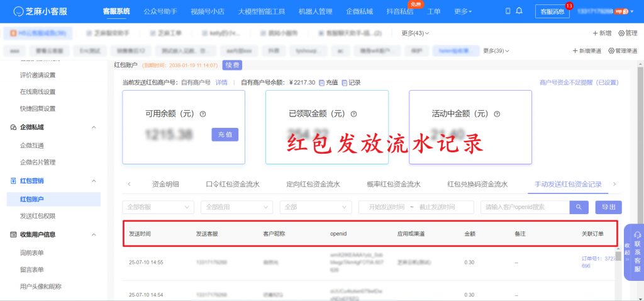Open 详情 link for merchant number
The width and height of the screenshot is (644, 301).
tap(221, 82)
